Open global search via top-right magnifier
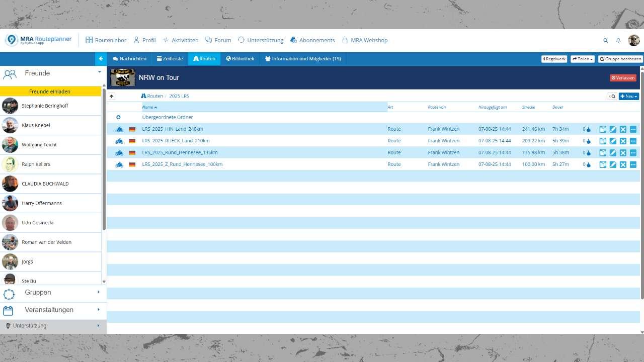The image size is (644, 362). click(606, 40)
